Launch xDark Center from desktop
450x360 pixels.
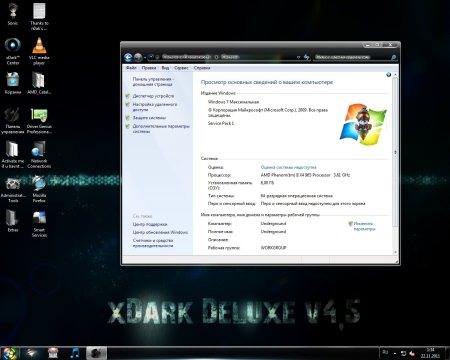[x=13, y=51]
